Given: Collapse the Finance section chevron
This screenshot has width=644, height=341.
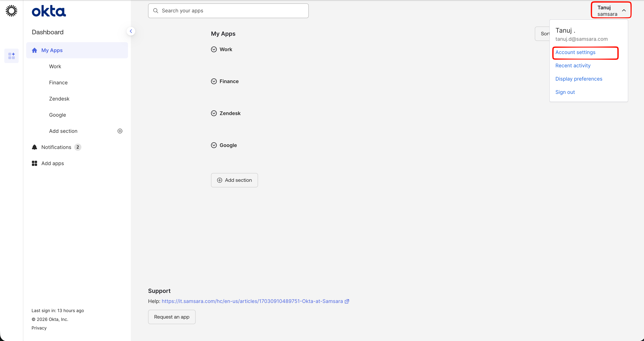Looking at the screenshot, I should (214, 81).
